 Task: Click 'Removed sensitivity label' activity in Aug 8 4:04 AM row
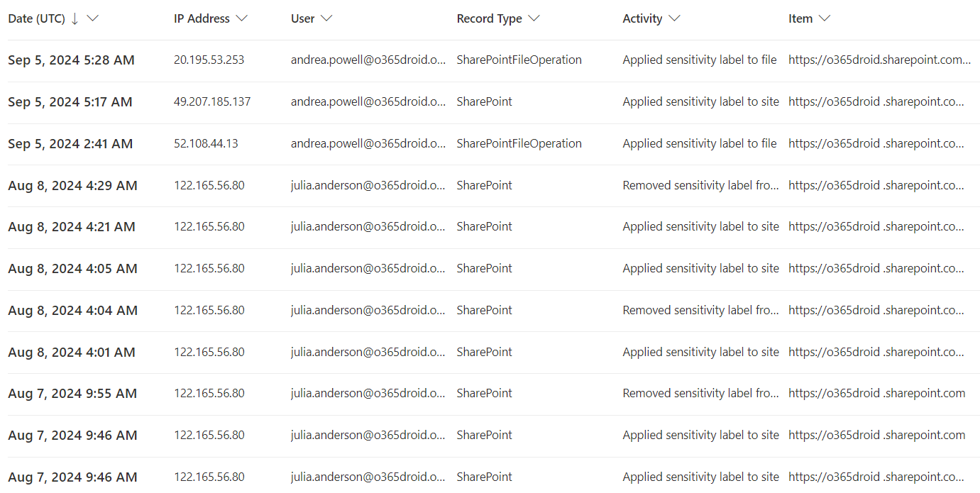[x=700, y=310]
